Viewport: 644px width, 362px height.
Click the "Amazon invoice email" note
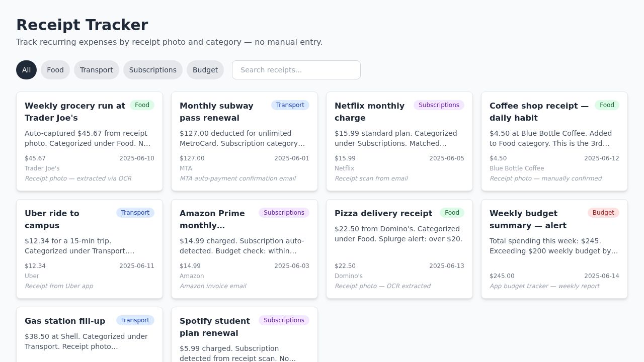point(213,286)
